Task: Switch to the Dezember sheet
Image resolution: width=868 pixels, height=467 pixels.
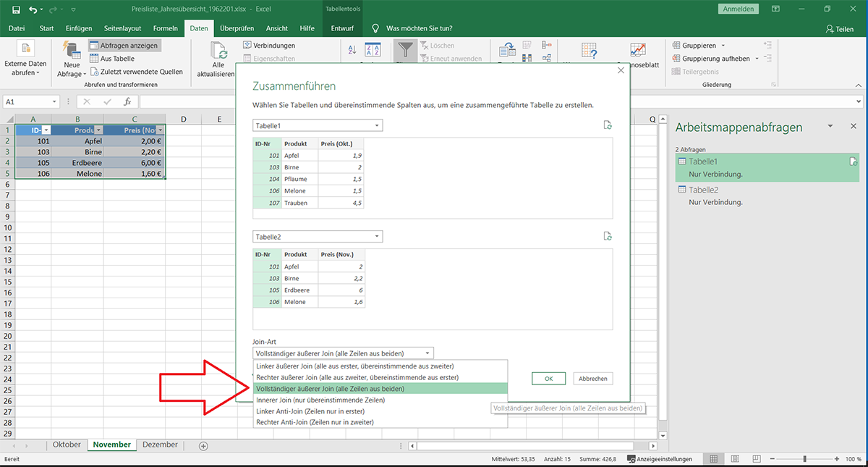Action: coord(160,445)
